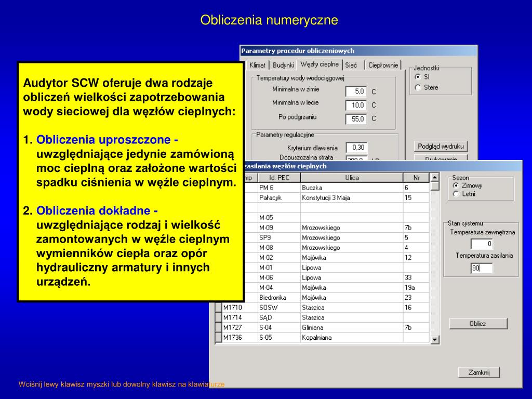Click number 33 in the M-06 row
The image size is (532, 399).
click(416, 278)
